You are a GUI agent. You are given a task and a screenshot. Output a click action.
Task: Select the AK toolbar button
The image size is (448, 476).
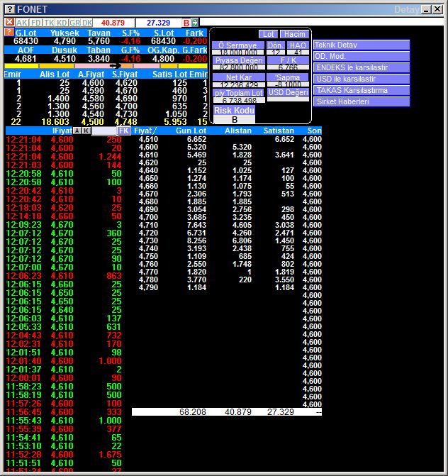pos(22,23)
